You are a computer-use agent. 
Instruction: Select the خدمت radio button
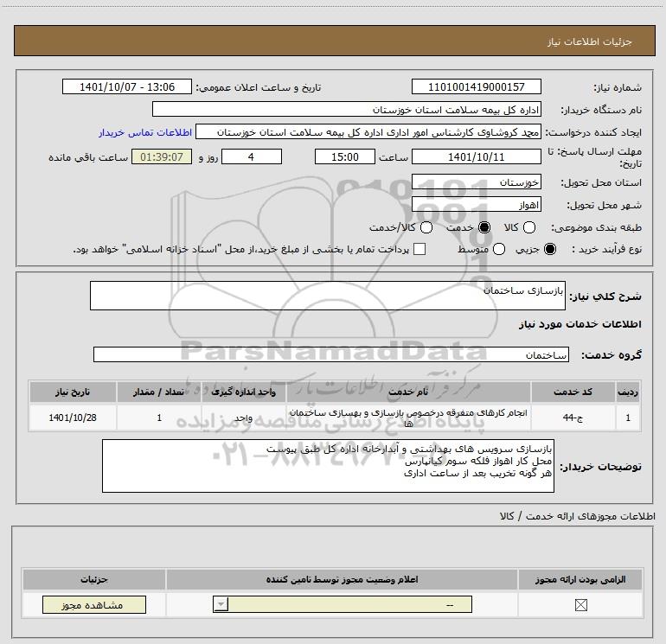[483, 227]
